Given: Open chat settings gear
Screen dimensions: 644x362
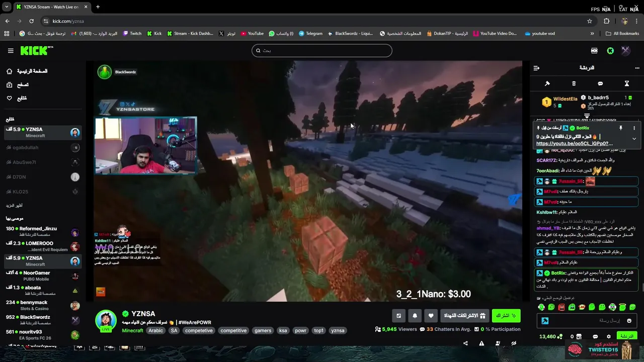Looking at the screenshot, I should coord(609,336).
